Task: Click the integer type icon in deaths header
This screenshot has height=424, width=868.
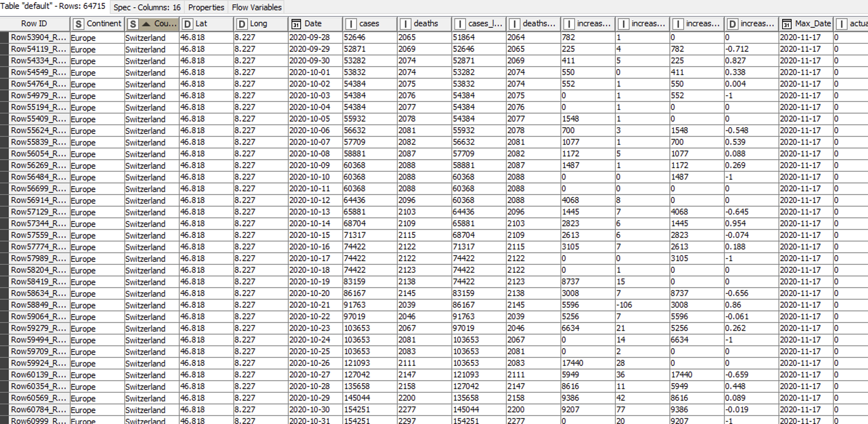Action: click(405, 24)
